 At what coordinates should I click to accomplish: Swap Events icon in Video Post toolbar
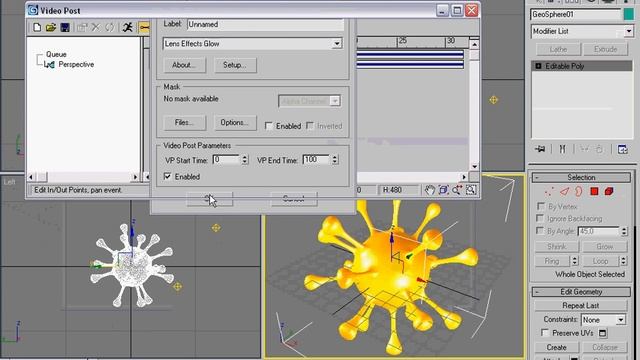[109, 27]
